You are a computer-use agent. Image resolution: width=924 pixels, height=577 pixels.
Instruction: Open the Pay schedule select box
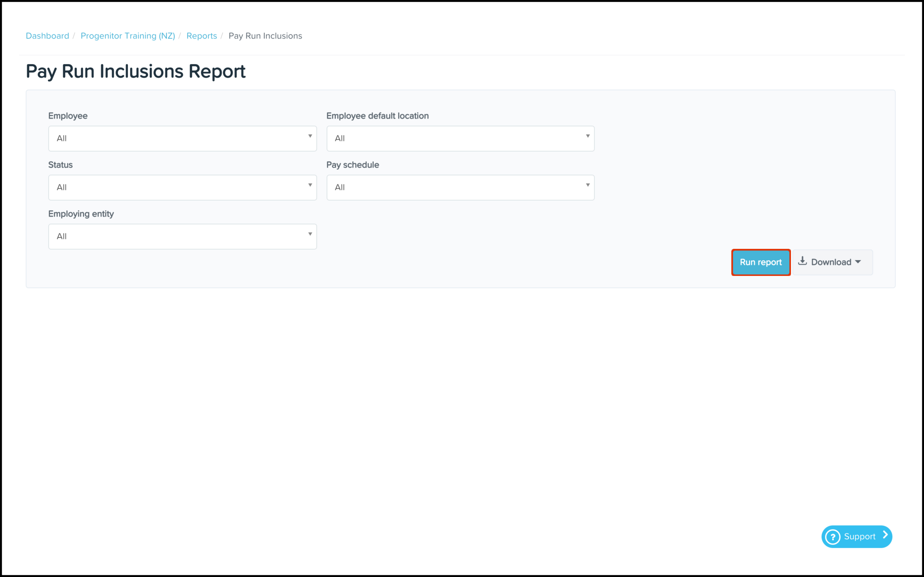point(460,187)
